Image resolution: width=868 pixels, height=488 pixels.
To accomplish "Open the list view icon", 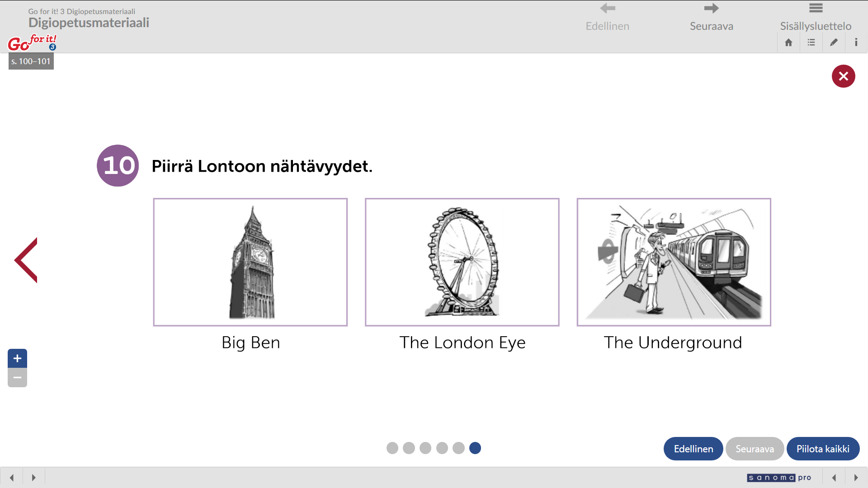I will coord(811,42).
